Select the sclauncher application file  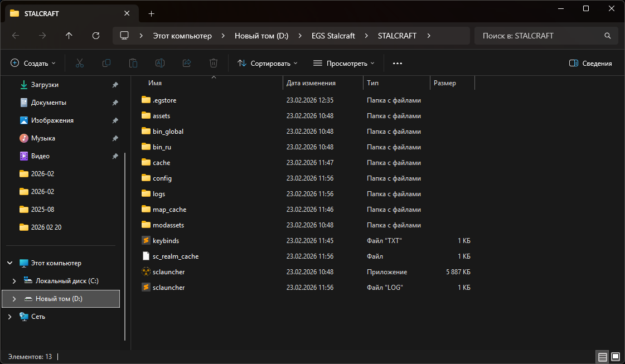click(168, 272)
